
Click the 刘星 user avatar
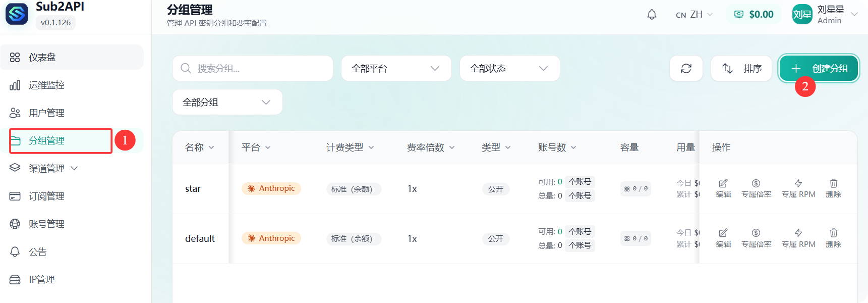[802, 14]
